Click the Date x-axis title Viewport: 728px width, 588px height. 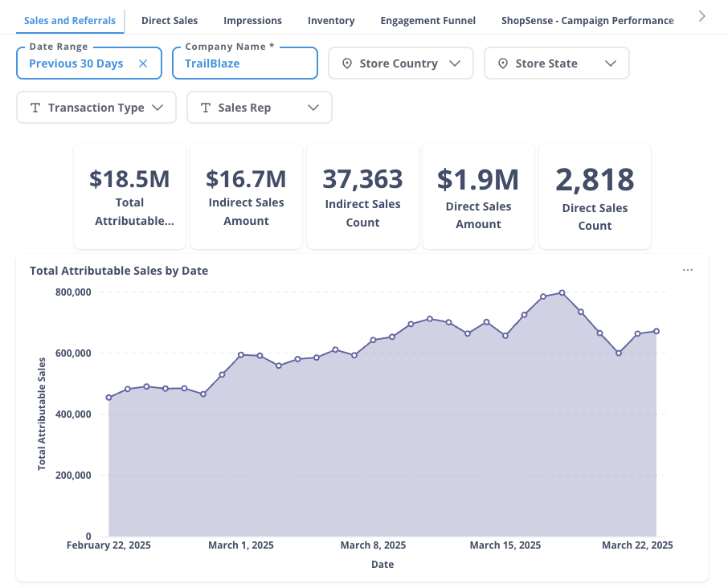[382, 565]
